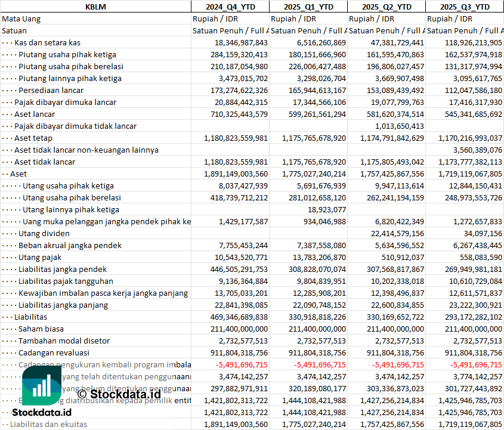Viewport: 504px width, 430px height.
Task: Click the 2025_Q1 Utang lainnya pihak ketiga value
Action: point(327,209)
